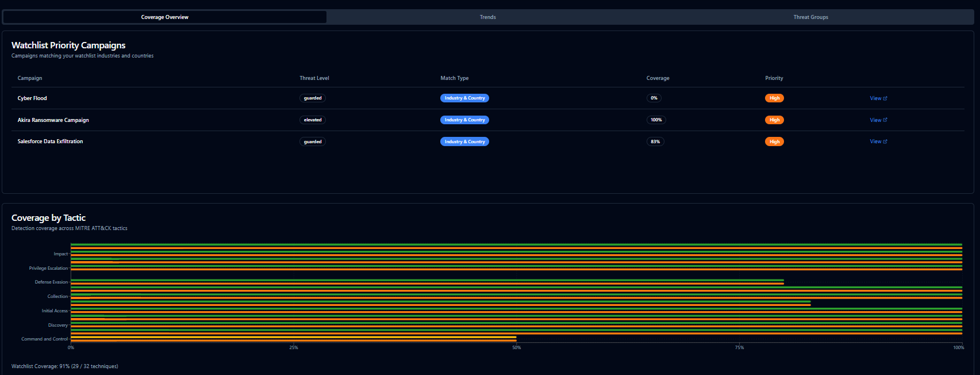Screen dimensions: 980x375
Task: Click the guarded badge in Cyber Flood row
Action: pyautogui.click(x=313, y=98)
